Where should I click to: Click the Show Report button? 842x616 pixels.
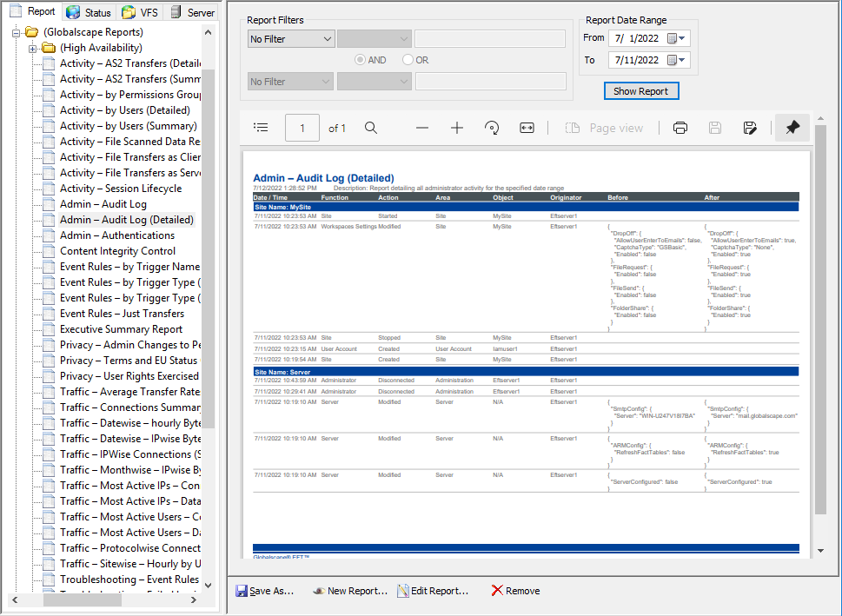641,91
